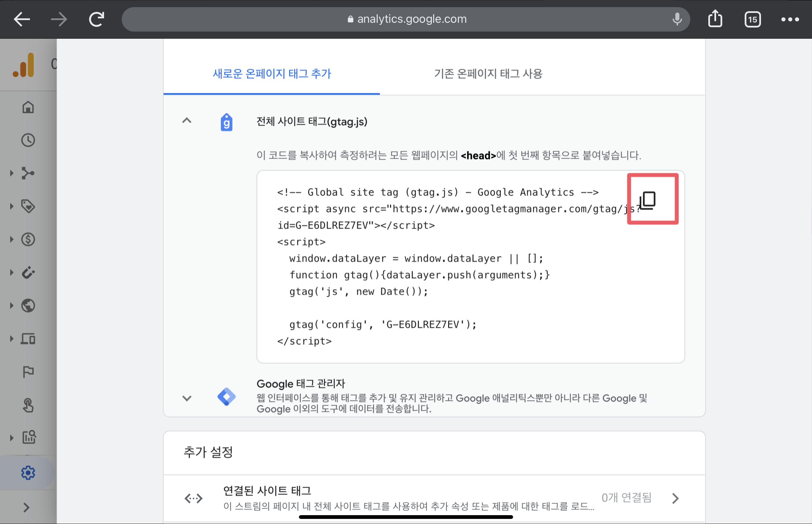Go forward with the browser forward arrow
The image size is (812, 524).
[59, 19]
